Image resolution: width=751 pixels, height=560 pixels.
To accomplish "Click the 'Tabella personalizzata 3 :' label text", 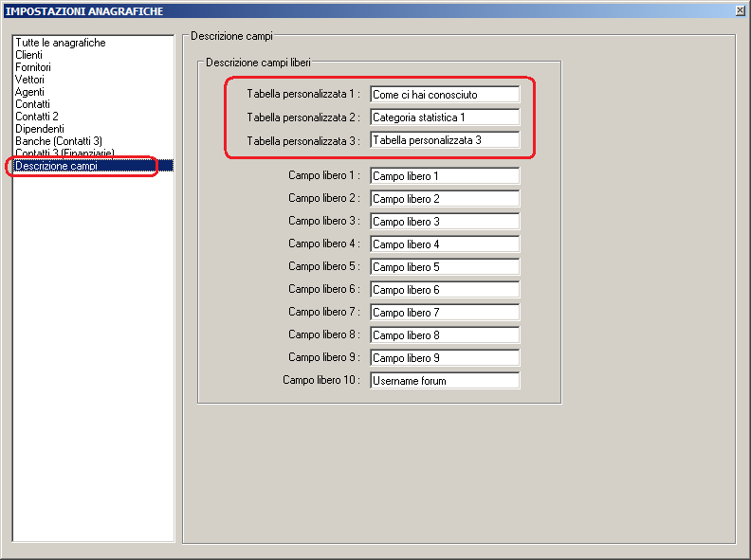I will 303,141.
